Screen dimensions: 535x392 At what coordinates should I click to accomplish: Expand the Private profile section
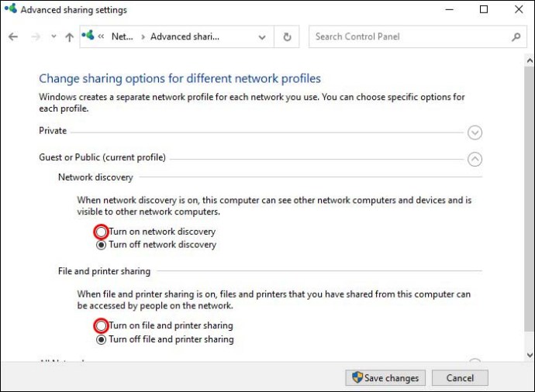(x=475, y=132)
